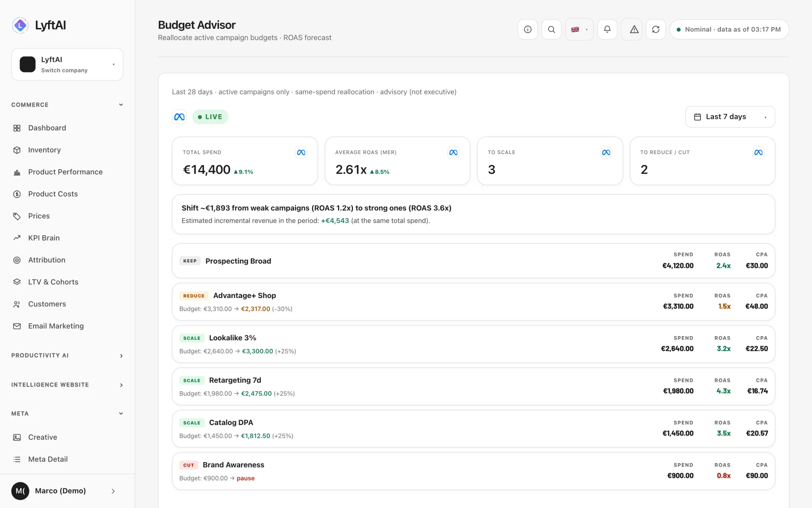The image size is (812, 508).
Task: Refresh data with the reload icon
Action: click(x=656, y=30)
